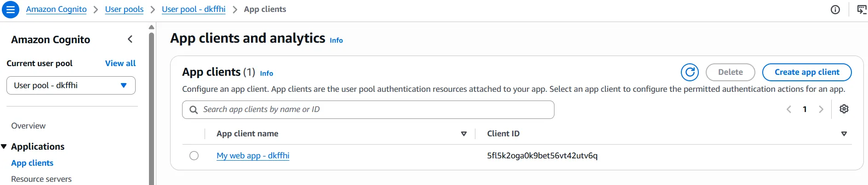Screen dimensions: 868x185
Task: Open Overview in the sidebar
Action: click(29, 126)
